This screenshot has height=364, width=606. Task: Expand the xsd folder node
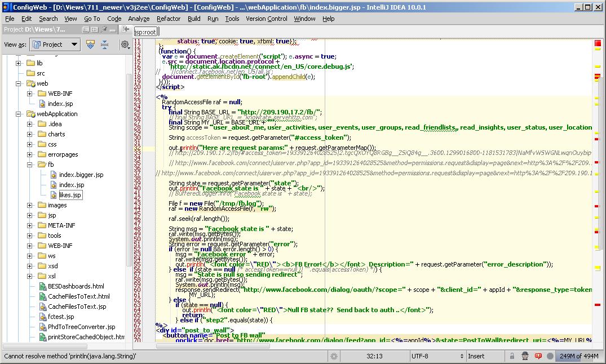30,266
